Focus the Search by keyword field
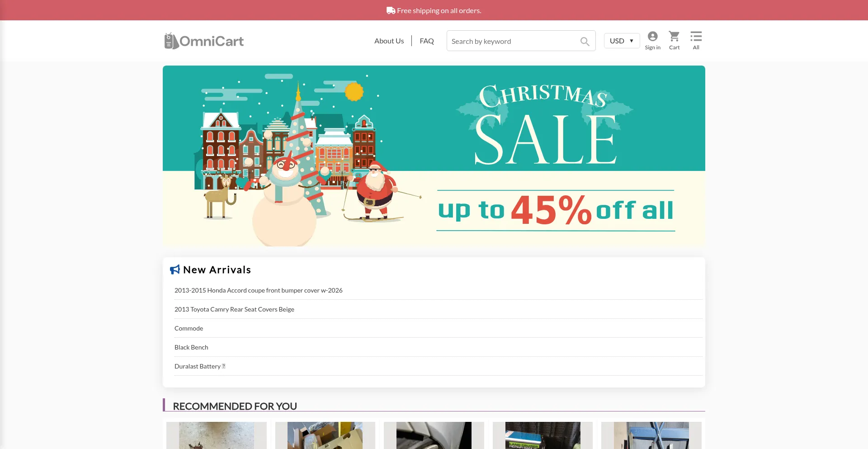 pos(513,41)
